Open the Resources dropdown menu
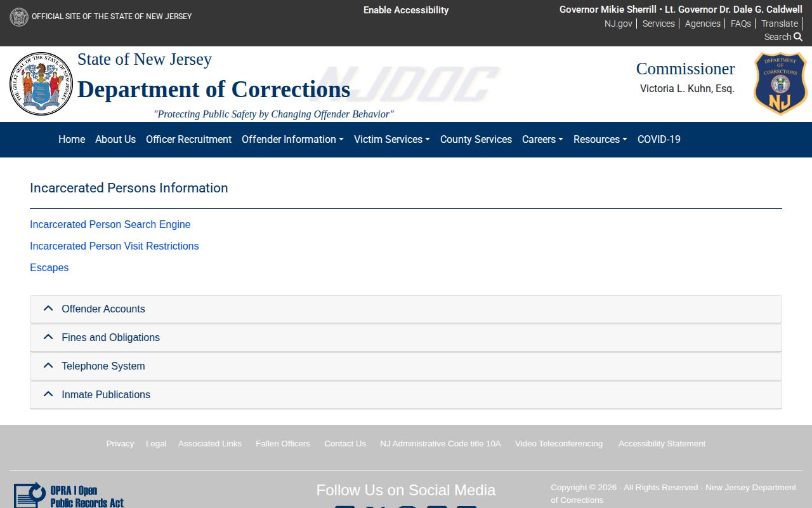The image size is (812, 508). [600, 140]
